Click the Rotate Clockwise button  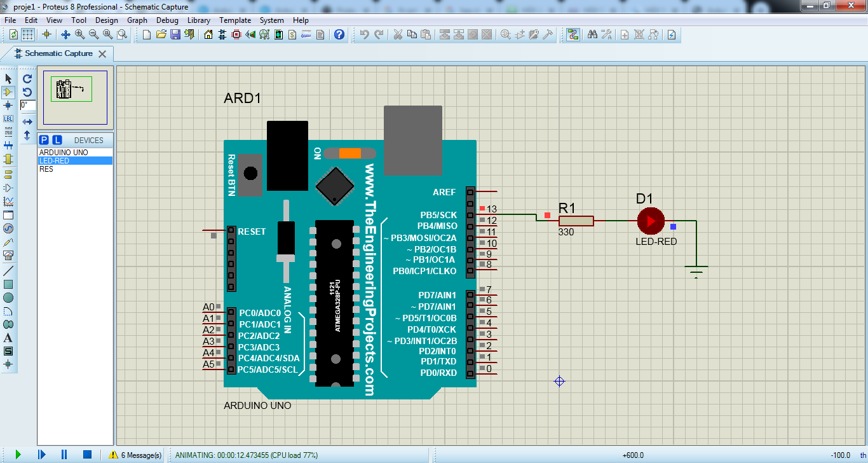coord(27,79)
